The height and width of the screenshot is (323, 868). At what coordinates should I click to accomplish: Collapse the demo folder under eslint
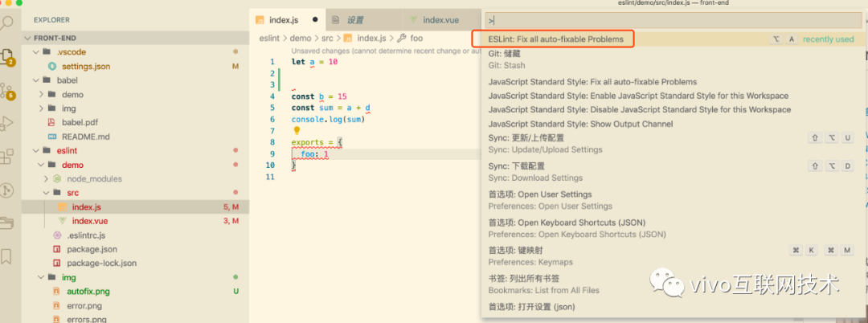coord(41,165)
